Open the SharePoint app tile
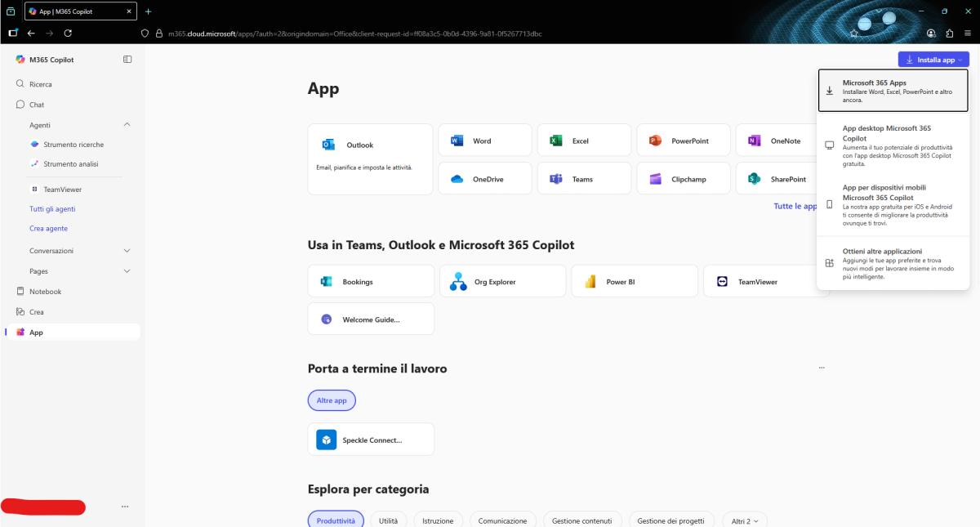 tap(778, 179)
